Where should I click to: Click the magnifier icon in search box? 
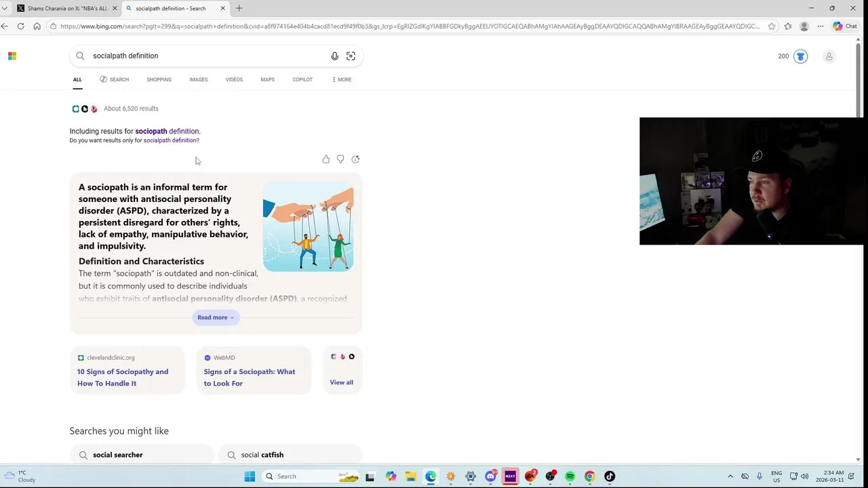tap(80, 56)
